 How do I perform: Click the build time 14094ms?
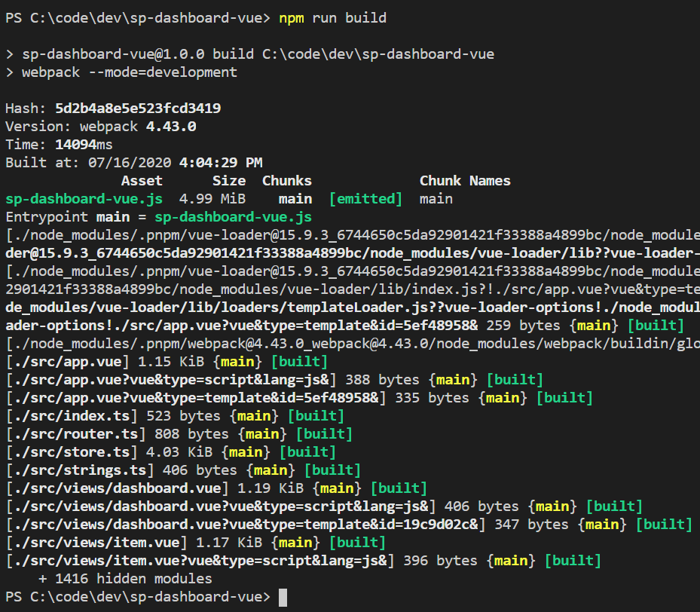pyautogui.click(x=84, y=145)
